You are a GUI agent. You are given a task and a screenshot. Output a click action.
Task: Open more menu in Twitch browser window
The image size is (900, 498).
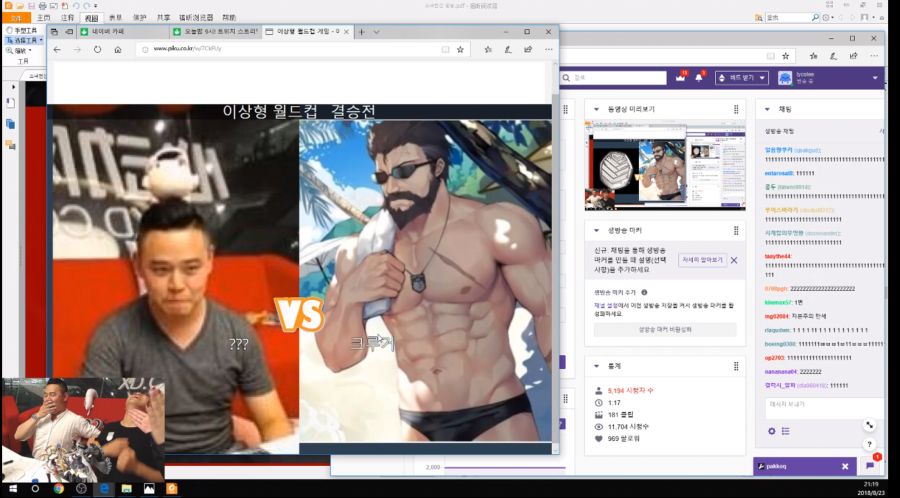(x=874, y=56)
